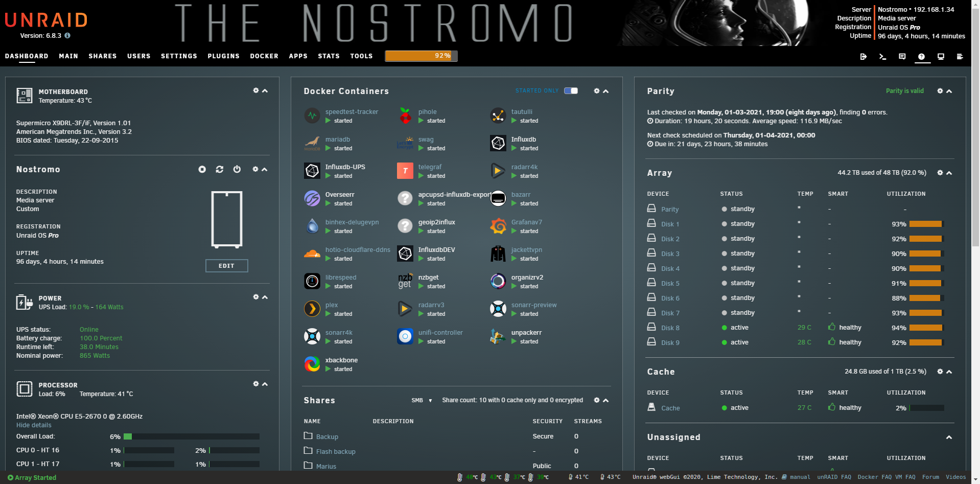Collapse the Motherboard section chevron
980x484 pixels.
(265, 90)
